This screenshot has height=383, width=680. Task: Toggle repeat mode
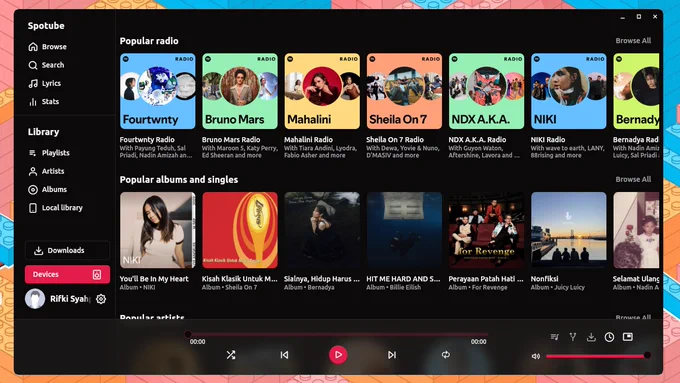click(445, 355)
